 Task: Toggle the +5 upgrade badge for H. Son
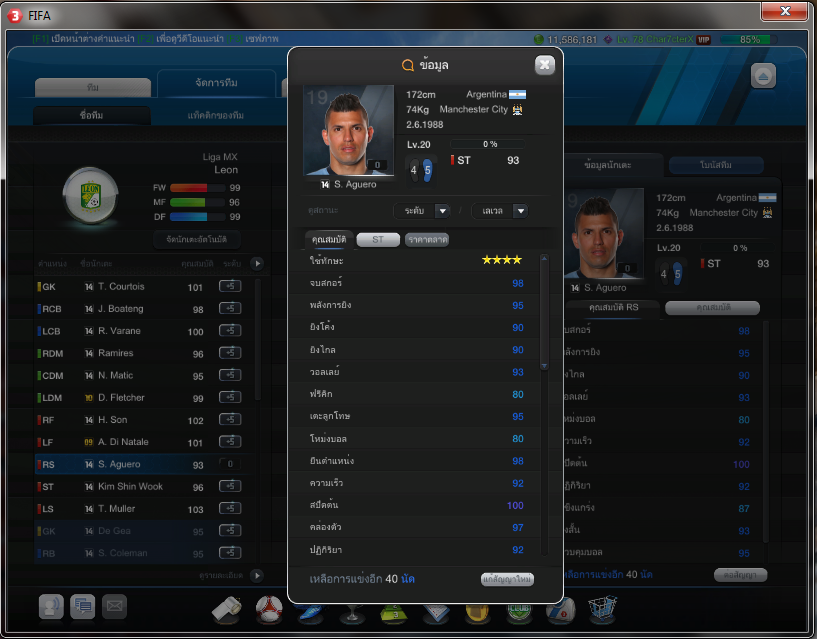[230, 420]
